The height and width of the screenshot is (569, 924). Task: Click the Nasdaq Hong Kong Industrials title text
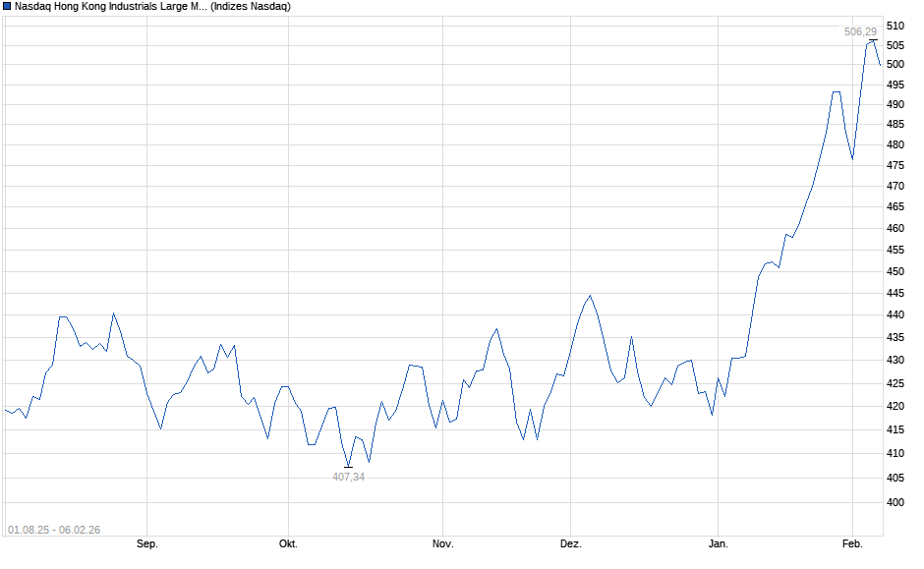[x=111, y=6]
